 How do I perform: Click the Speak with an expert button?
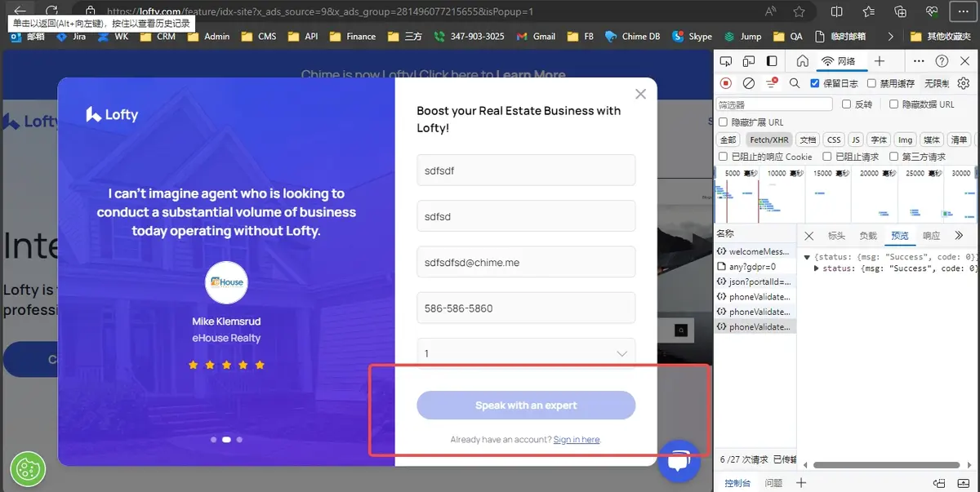tap(526, 406)
